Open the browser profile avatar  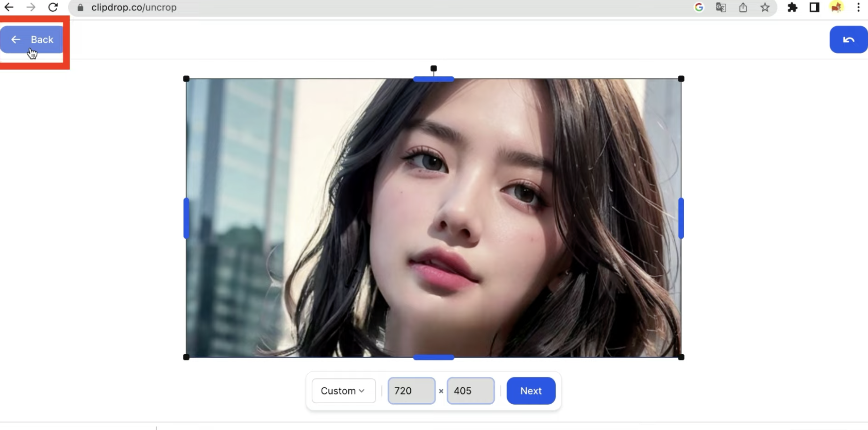(x=836, y=7)
